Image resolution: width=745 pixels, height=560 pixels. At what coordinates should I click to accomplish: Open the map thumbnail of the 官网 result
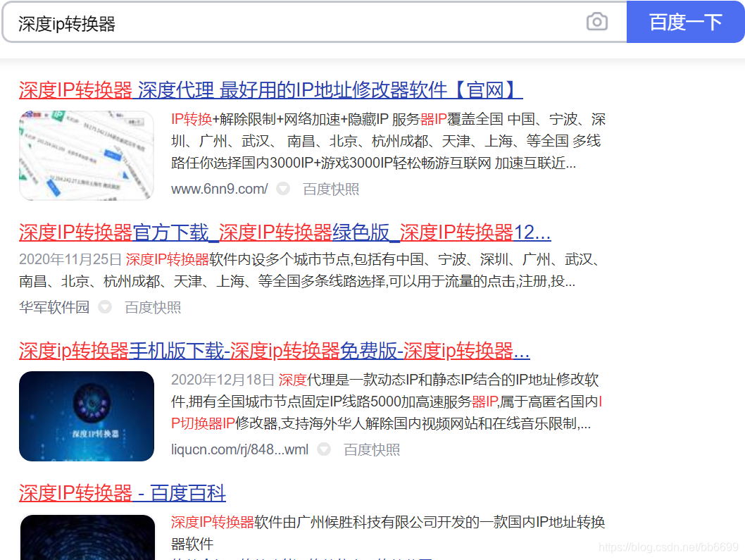tap(87, 156)
